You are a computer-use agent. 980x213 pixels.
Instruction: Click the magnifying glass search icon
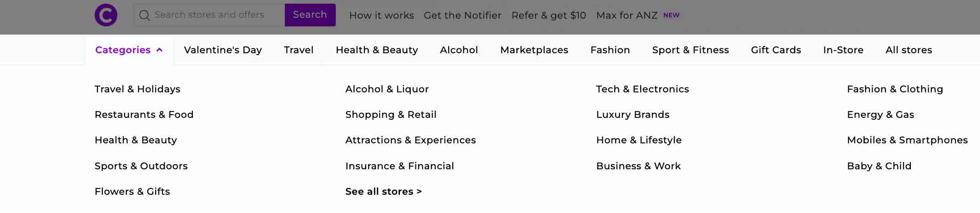point(145,15)
